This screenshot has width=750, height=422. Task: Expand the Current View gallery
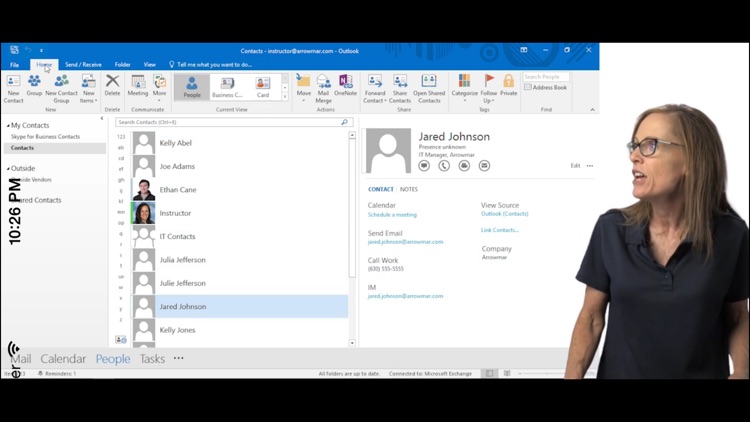click(x=285, y=97)
